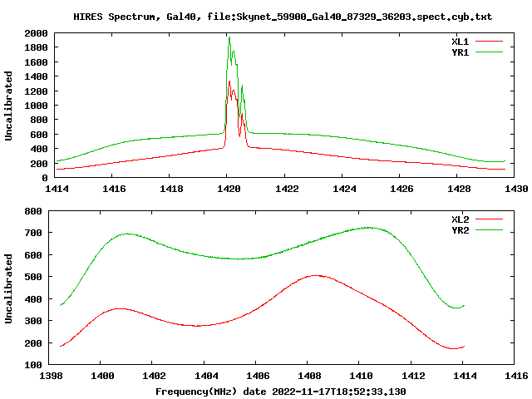Click the bottom plot Uncalibrated axis label
Viewport: 532px width, 399px height.
[8, 288]
